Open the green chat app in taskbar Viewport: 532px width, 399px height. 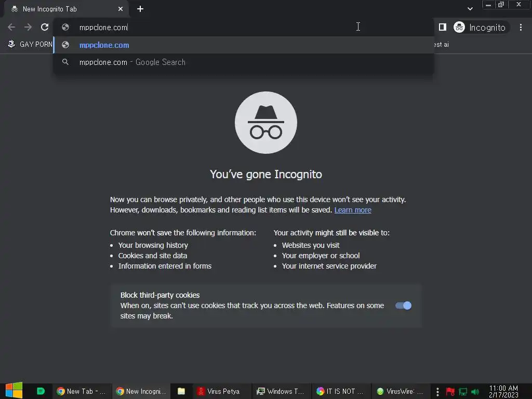41,391
